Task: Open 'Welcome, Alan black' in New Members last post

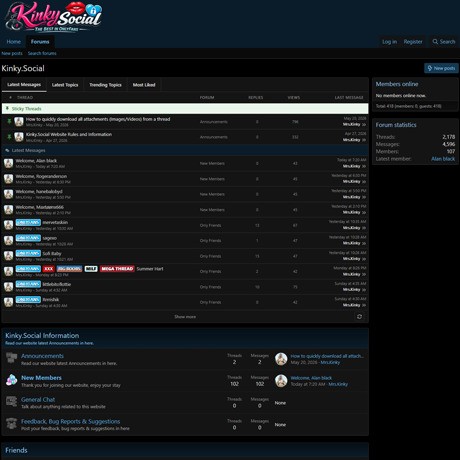Action: click(311, 378)
